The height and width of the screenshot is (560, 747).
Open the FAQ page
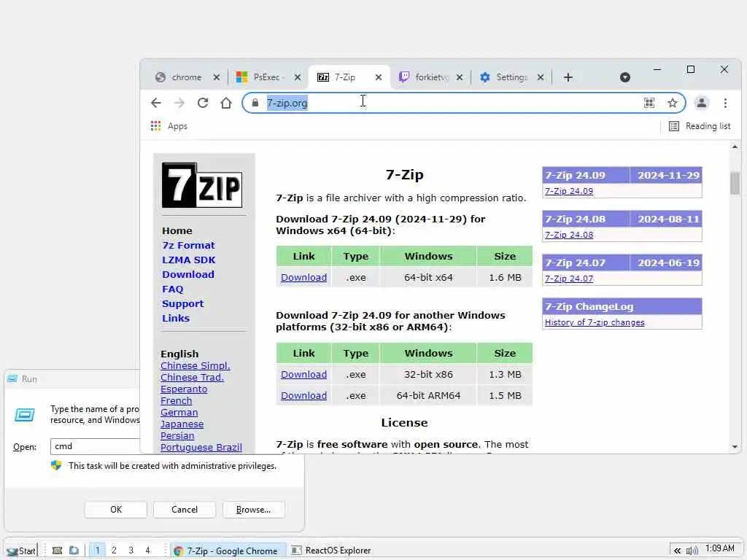[172, 289]
